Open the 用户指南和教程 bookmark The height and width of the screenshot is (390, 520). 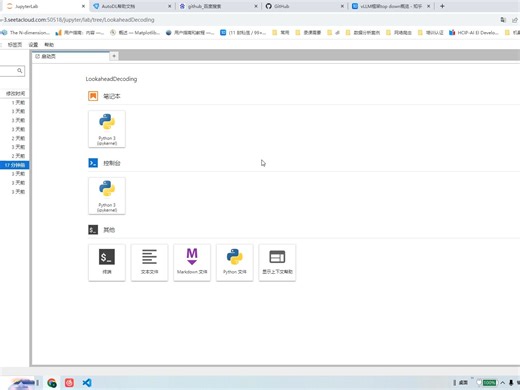(190, 33)
